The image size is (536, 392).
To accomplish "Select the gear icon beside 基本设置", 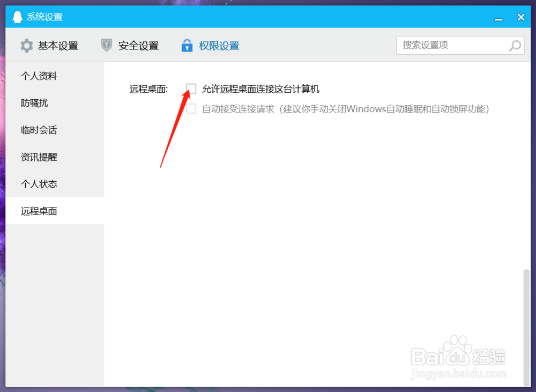I will [x=26, y=45].
